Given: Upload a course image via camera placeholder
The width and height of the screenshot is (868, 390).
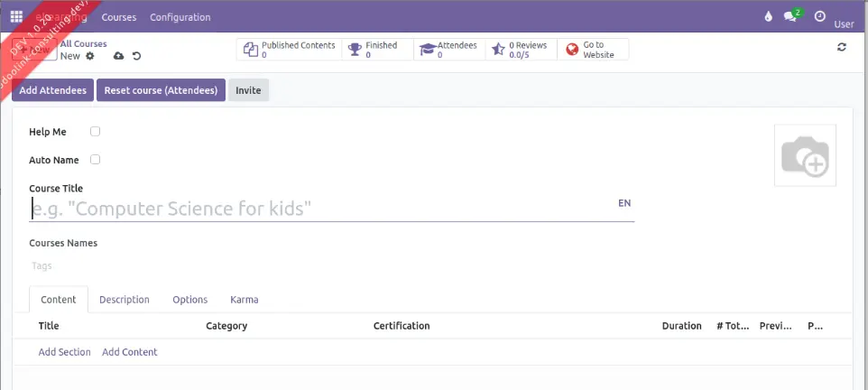Looking at the screenshot, I should 805,156.
